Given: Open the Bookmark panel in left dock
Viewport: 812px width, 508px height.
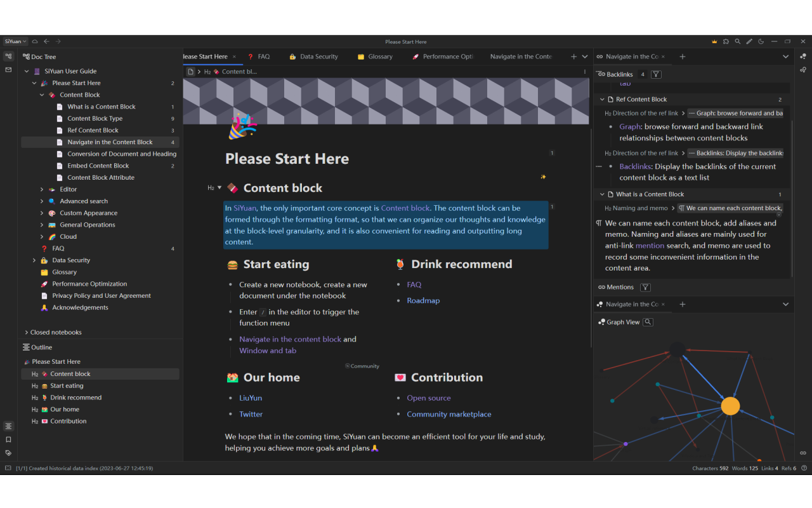Looking at the screenshot, I should click(x=8, y=439).
